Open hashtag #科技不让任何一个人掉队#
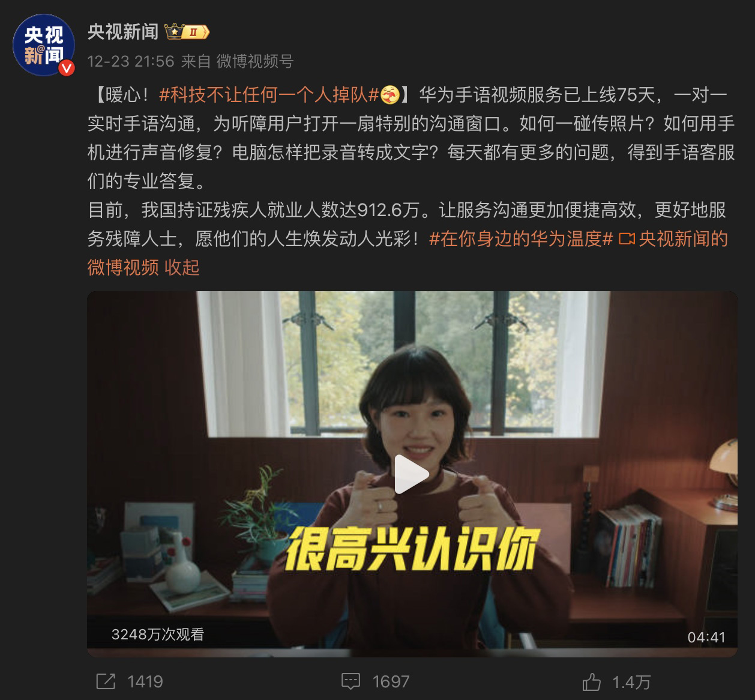 click(x=269, y=94)
